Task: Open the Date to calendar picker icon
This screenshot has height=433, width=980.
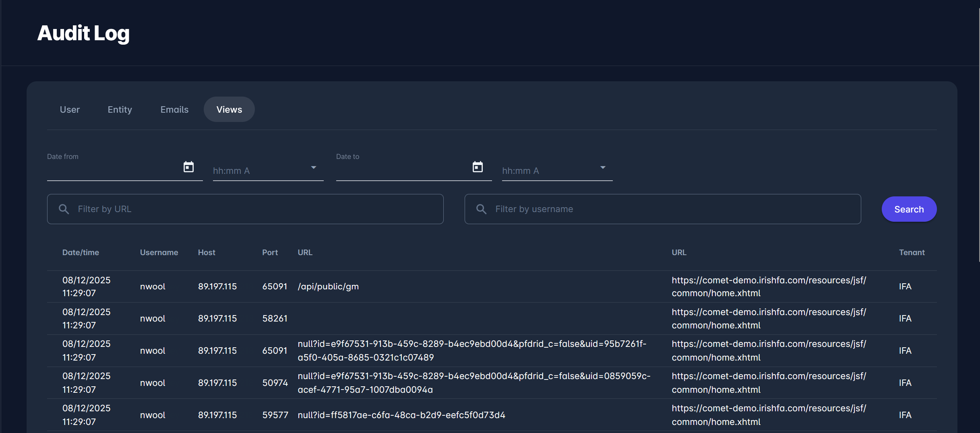Action: click(x=478, y=167)
